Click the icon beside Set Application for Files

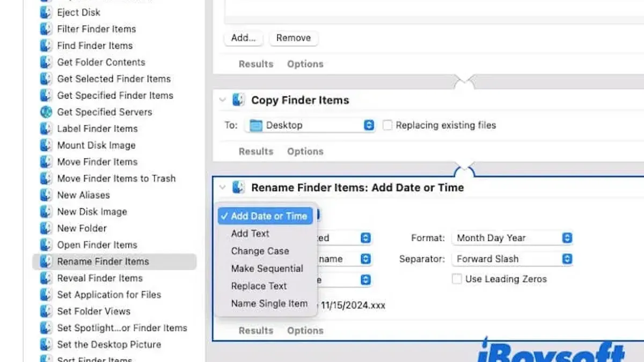point(46,295)
